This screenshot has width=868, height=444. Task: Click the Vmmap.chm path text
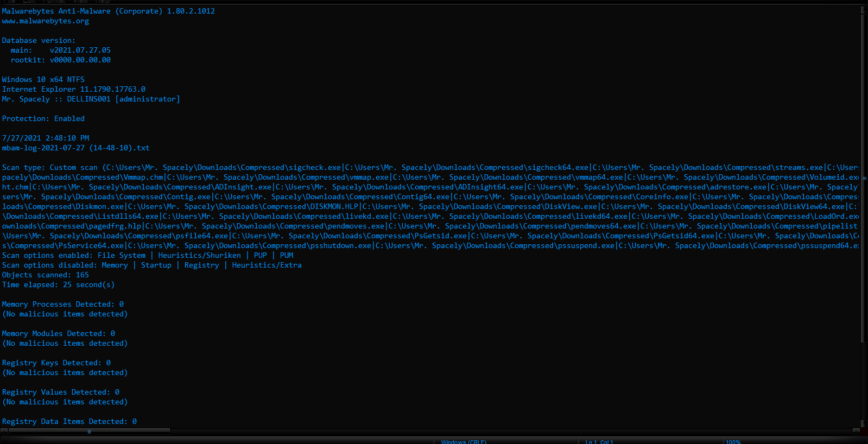(83, 177)
